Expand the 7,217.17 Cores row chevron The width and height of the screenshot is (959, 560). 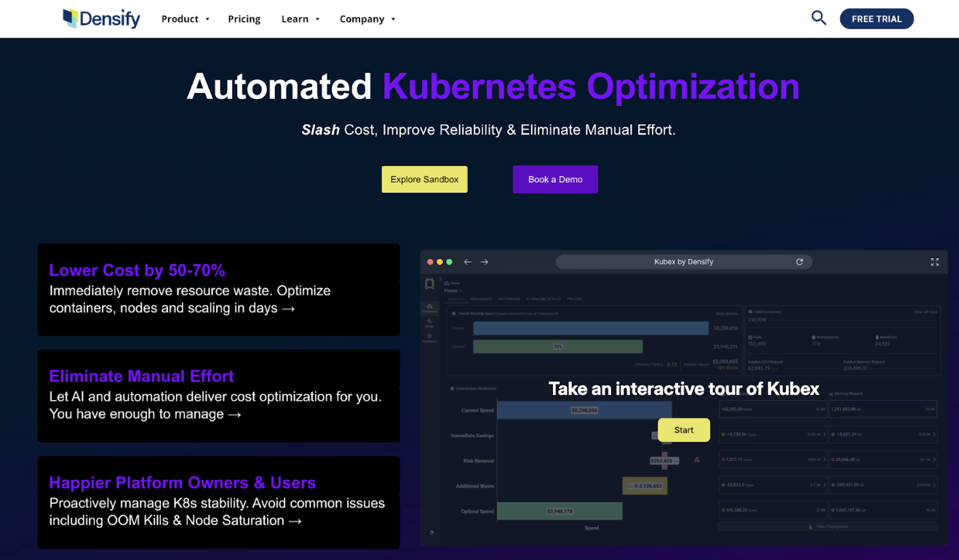coord(824,460)
